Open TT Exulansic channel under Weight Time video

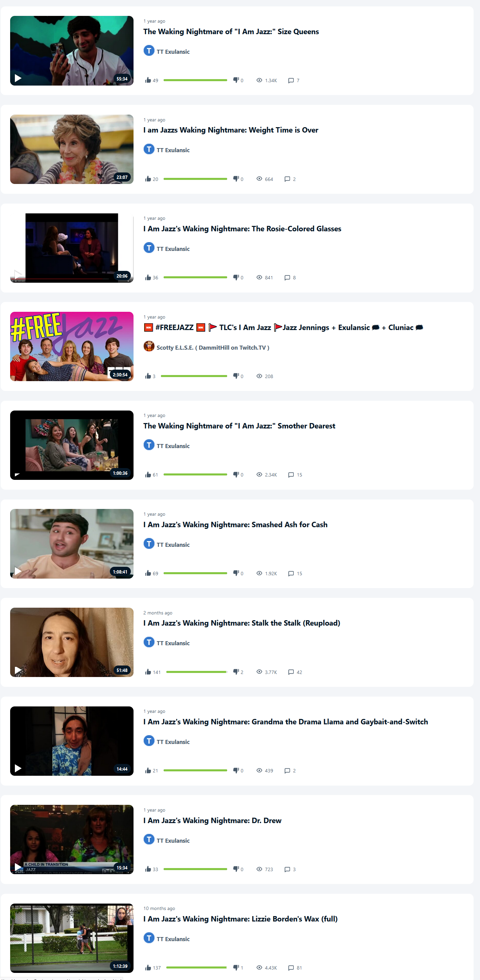(173, 150)
